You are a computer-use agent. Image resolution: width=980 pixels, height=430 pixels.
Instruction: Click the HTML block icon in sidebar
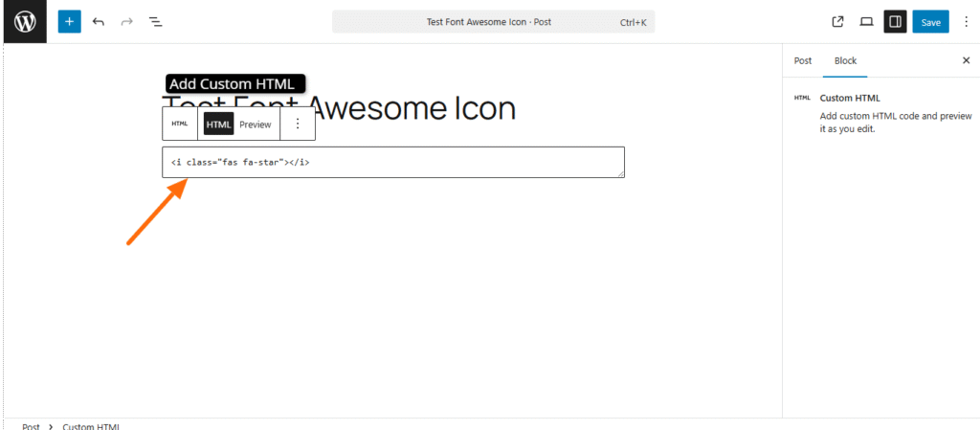(x=802, y=98)
